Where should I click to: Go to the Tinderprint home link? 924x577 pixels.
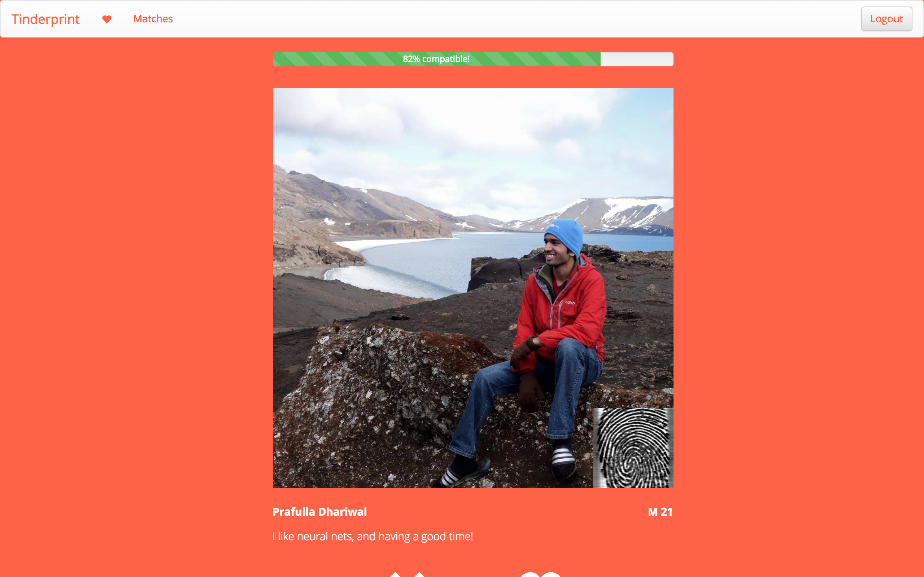pos(45,19)
